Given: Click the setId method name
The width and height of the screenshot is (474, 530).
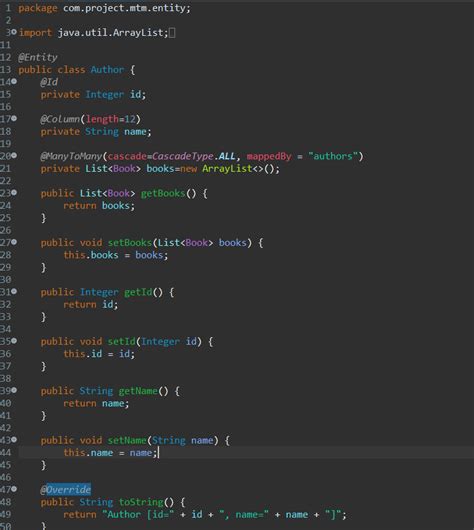Looking at the screenshot, I should point(121,342).
